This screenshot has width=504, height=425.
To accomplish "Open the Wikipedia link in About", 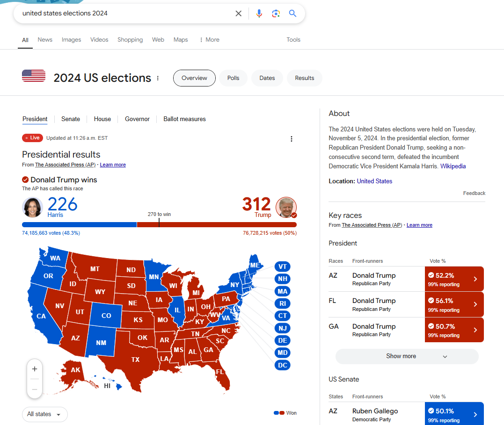I will click(x=453, y=166).
